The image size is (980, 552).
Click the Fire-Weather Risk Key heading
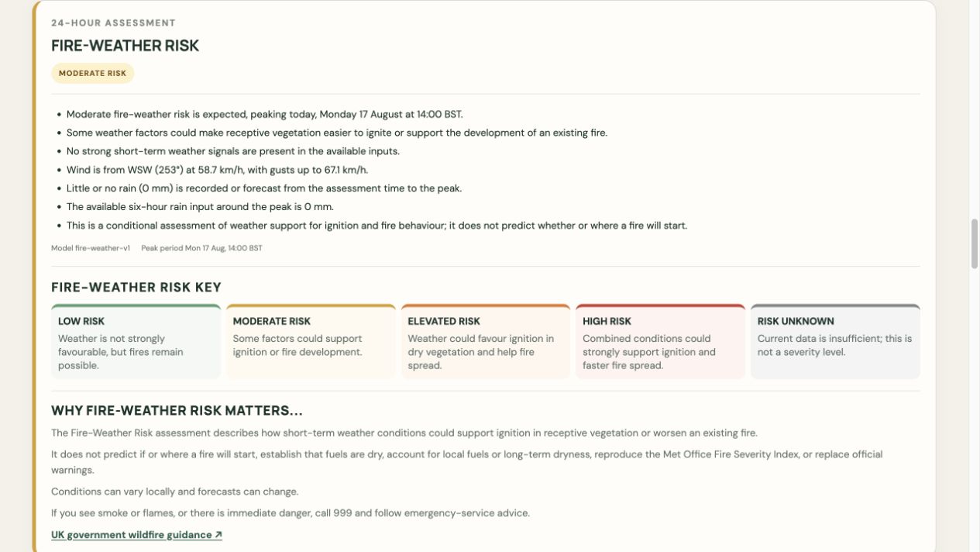[x=136, y=288]
